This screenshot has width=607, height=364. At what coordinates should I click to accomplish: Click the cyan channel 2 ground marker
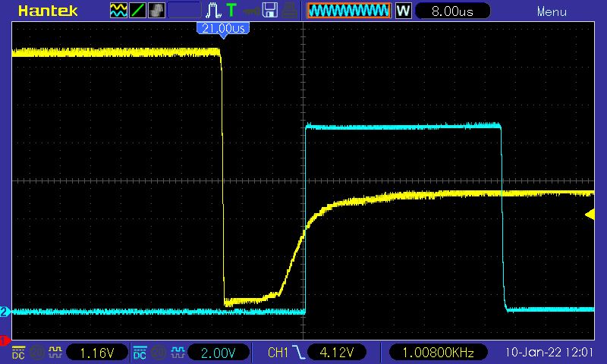click(x=5, y=312)
